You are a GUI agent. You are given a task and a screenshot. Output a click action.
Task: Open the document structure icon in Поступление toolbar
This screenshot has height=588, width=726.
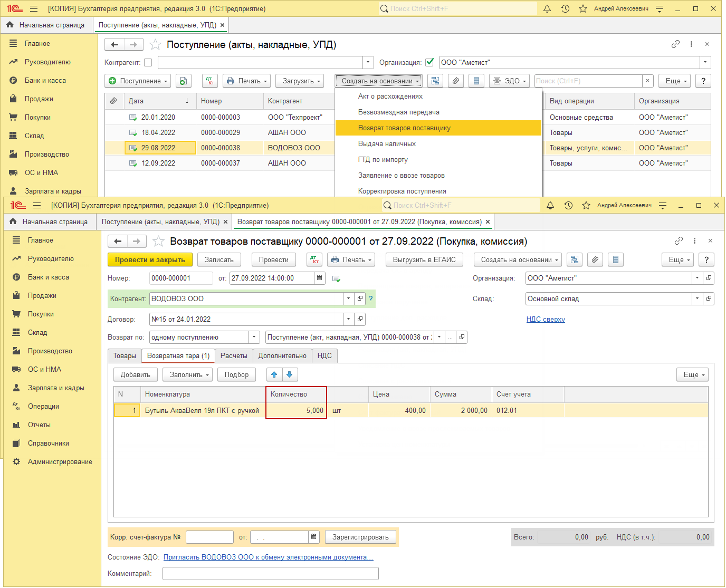point(435,81)
